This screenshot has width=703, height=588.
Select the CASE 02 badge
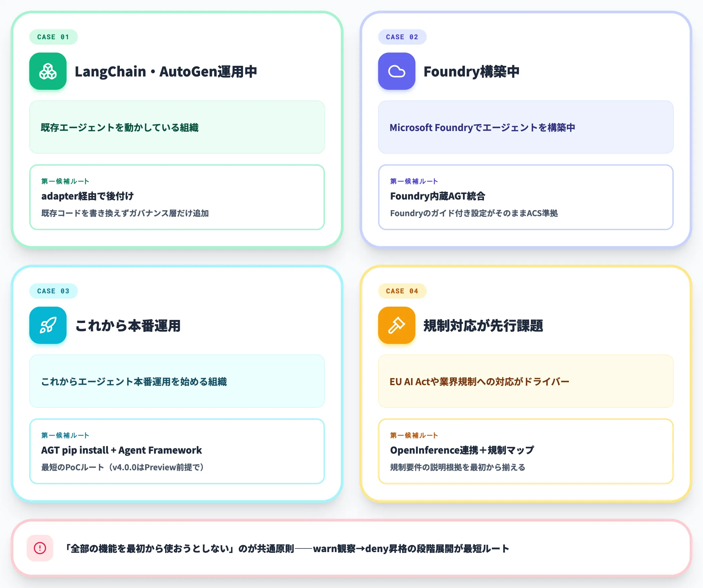tap(402, 37)
